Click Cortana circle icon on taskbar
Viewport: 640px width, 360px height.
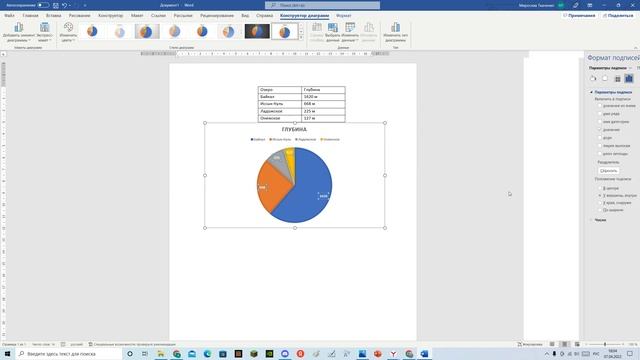pos(130,353)
